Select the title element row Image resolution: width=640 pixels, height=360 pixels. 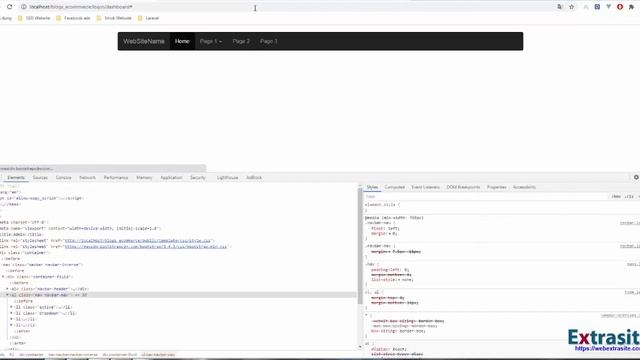178,234
